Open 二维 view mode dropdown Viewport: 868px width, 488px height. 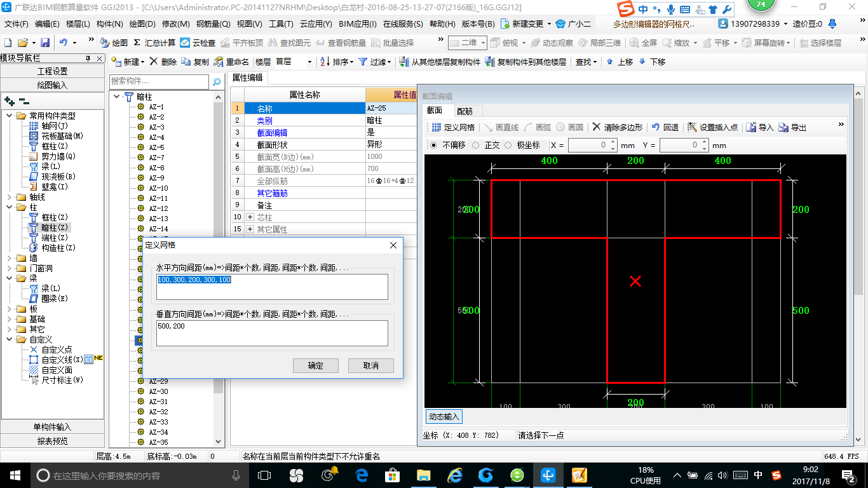pyautogui.click(x=467, y=43)
